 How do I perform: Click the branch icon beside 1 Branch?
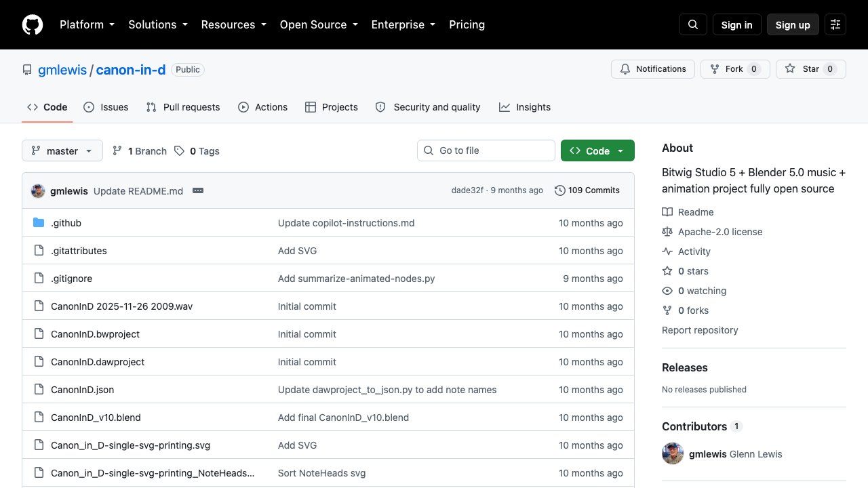coord(117,150)
